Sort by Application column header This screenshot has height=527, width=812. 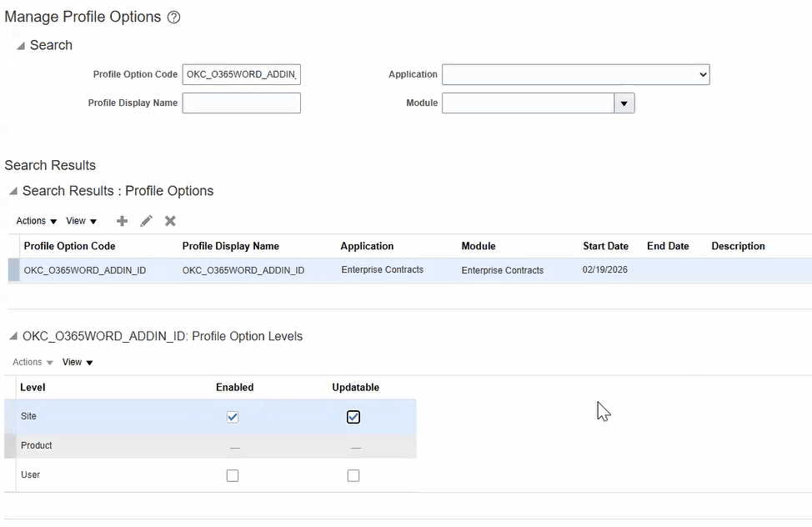[x=367, y=246]
